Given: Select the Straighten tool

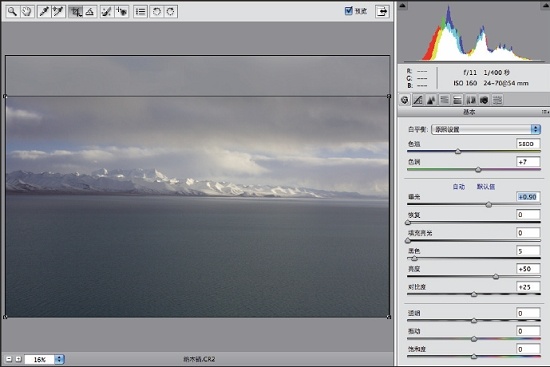Looking at the screenshot, I should [90, 12].
